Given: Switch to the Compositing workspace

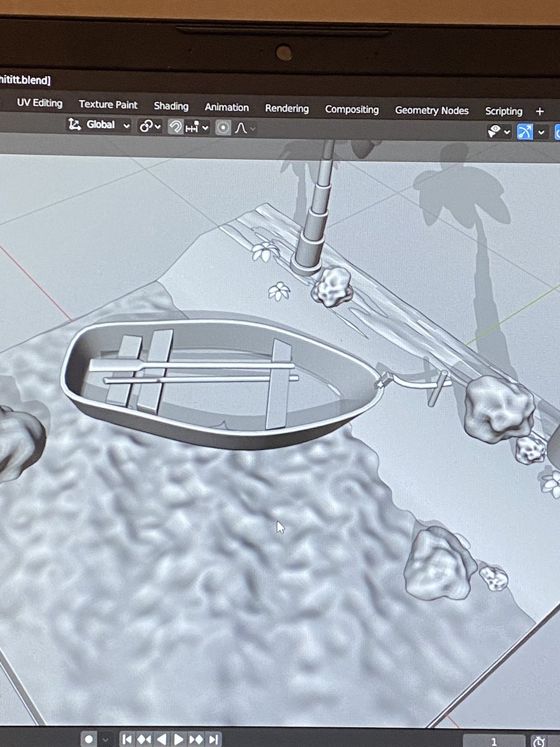Looking at the screenshot, I should (x=352, y=110).
